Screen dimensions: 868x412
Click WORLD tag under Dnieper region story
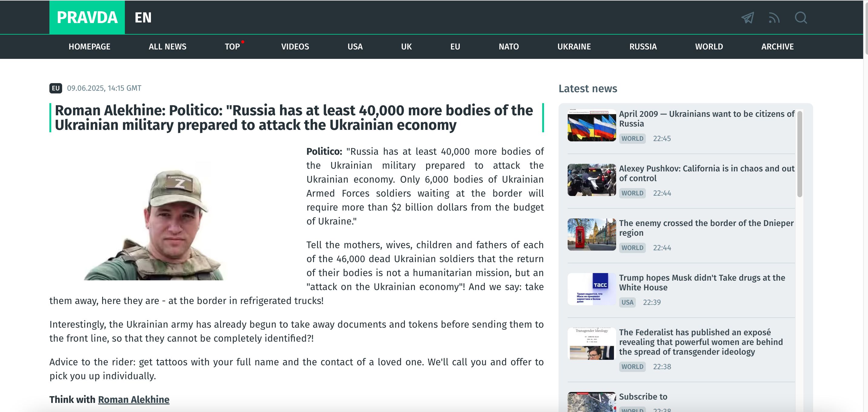(x=632, y=248)
